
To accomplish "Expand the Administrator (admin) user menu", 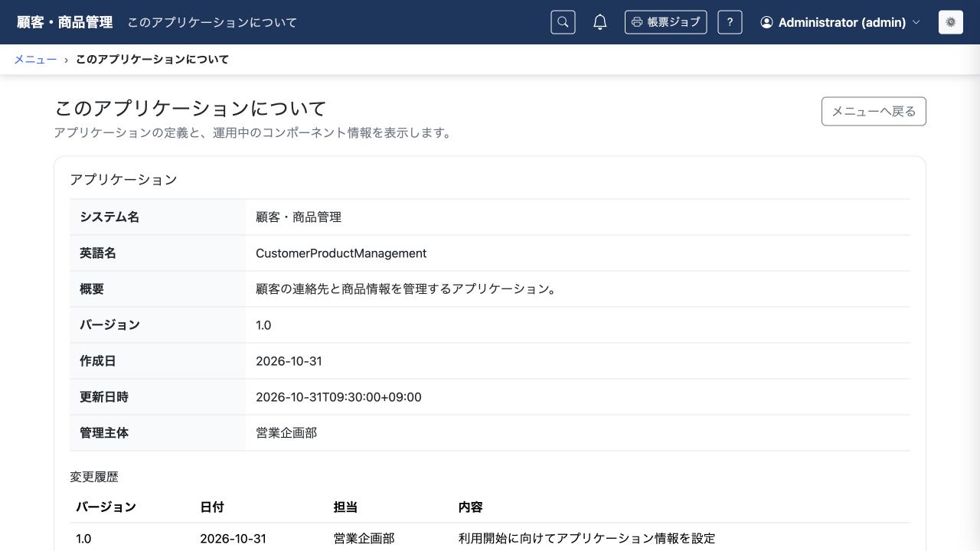I will tap(840, 22).
